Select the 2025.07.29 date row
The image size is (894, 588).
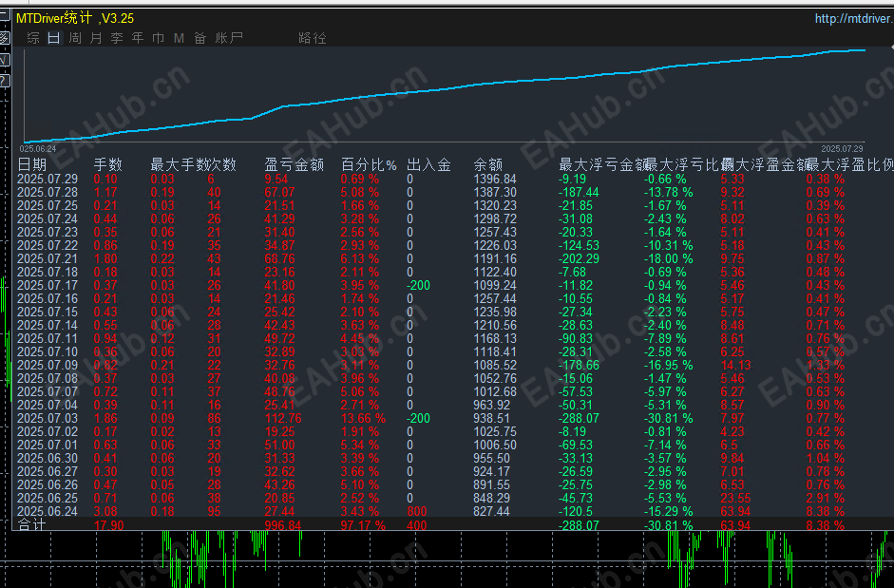[x=48, y=180]
